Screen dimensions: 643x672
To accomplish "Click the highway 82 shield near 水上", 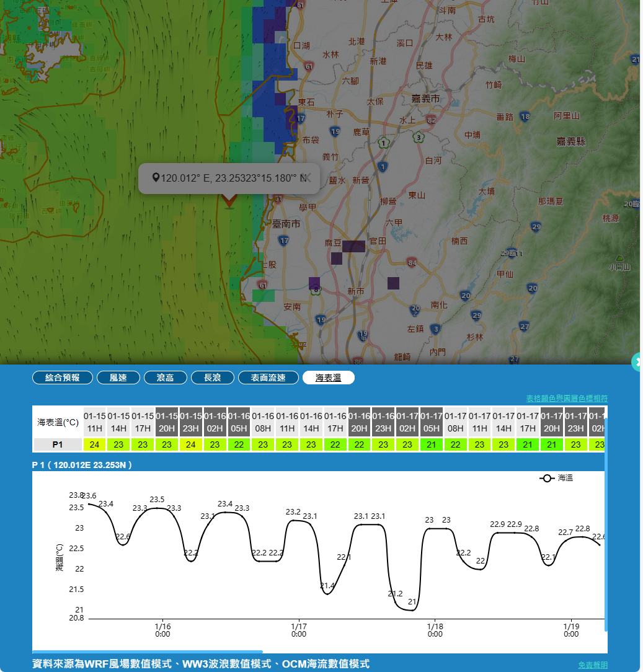I will (x=431, y=119).
